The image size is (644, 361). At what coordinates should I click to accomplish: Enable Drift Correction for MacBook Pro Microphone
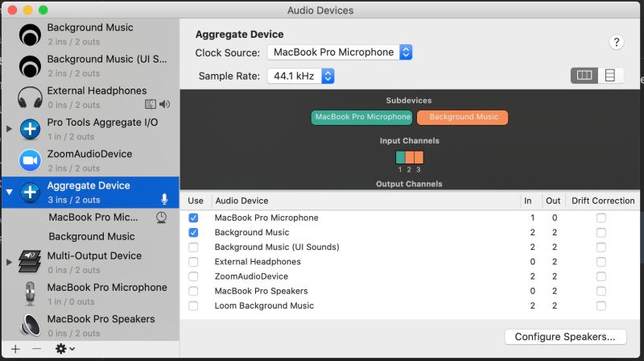(x=601, y=218)
